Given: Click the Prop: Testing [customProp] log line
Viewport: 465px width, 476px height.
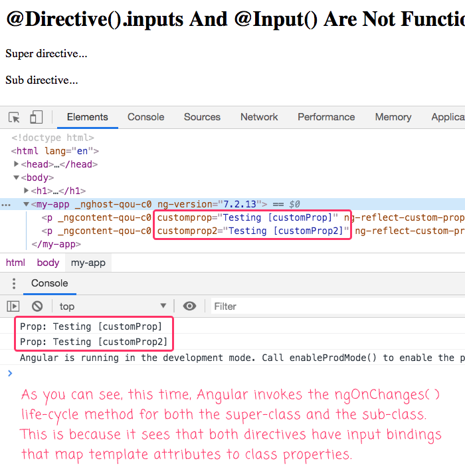Looking at the screenshot, I should (x=91, y=326).
